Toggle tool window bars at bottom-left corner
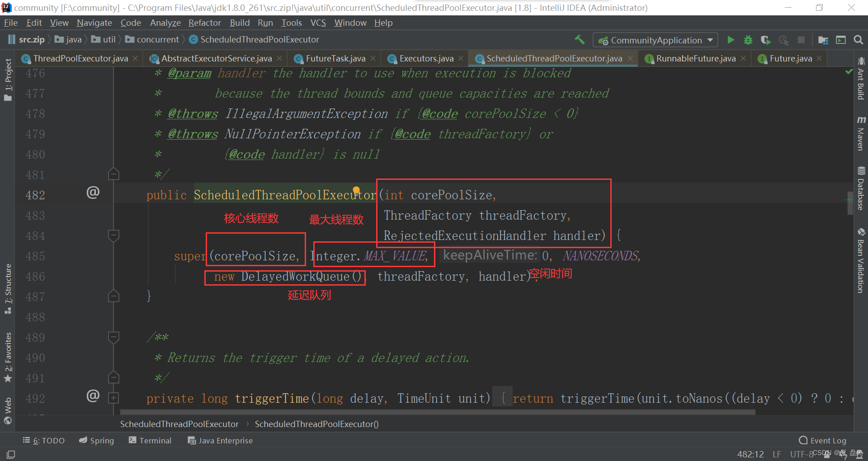 pyautogui.click(x=11, y=454)
